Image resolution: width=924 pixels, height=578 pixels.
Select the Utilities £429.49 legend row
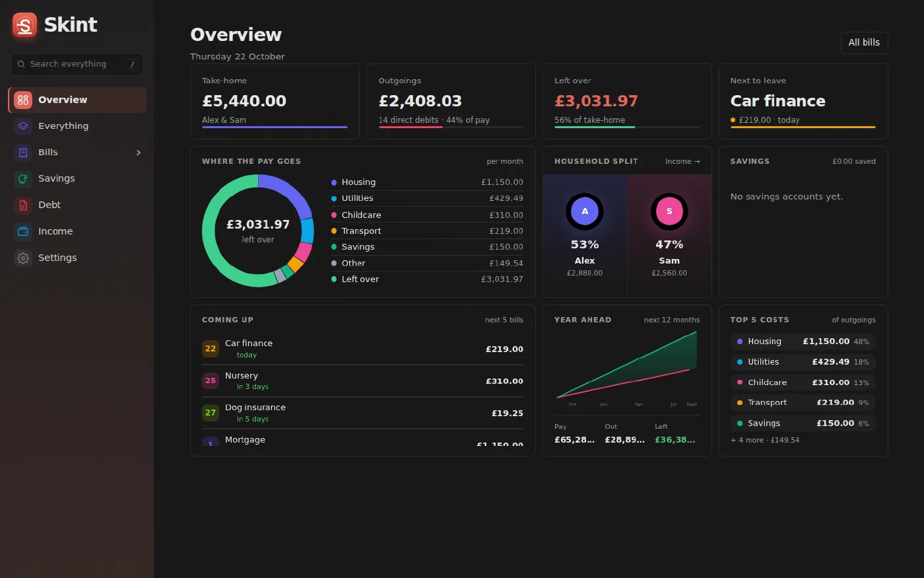427,198
